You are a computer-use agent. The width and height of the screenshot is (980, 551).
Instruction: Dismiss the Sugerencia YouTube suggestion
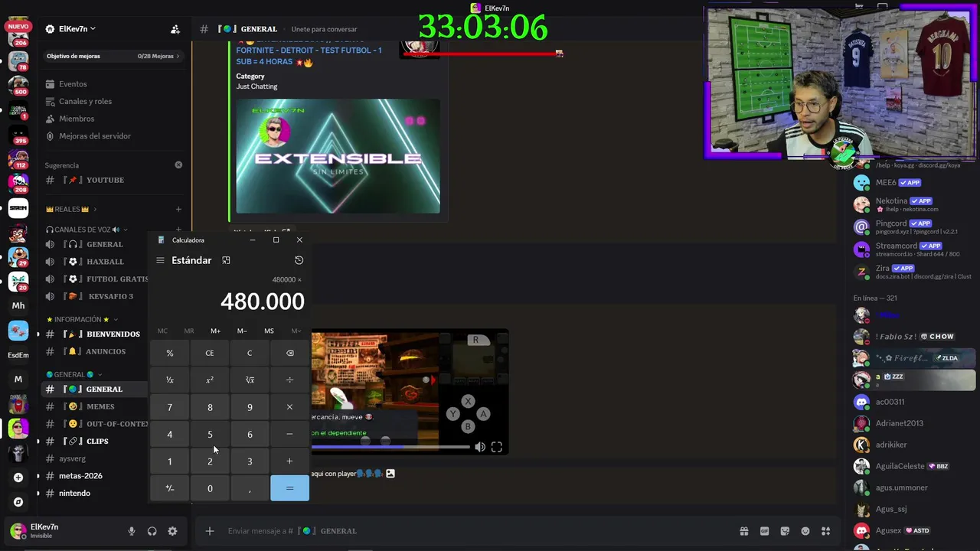click(x=178, y=165)
